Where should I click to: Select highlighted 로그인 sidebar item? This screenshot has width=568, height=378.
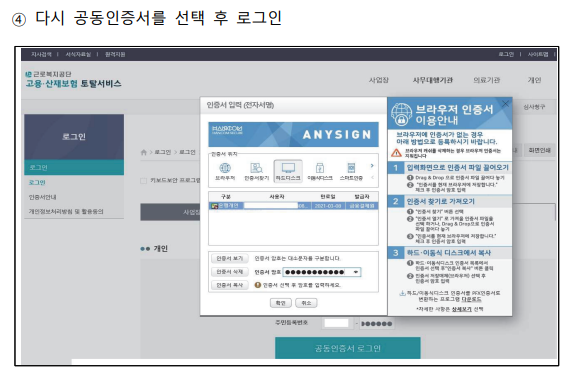(74, 167)
